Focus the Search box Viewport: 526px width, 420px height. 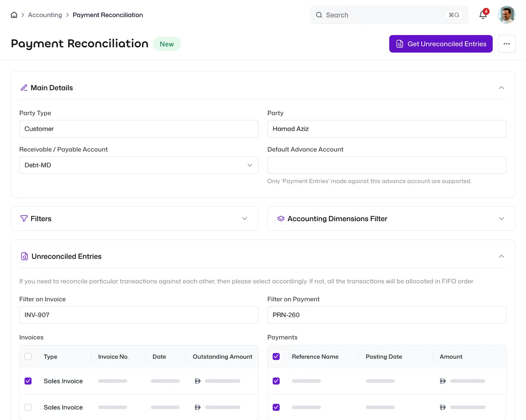click(x=389, y=15)
